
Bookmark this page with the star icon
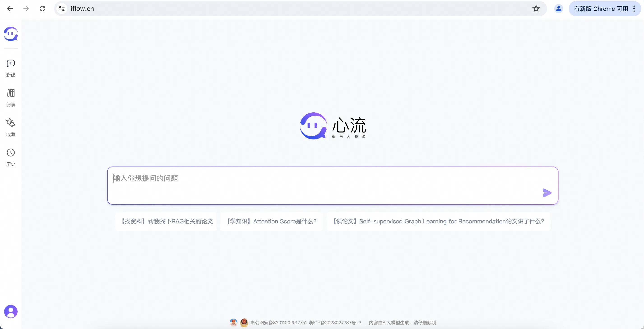click(x=536, y=9)
